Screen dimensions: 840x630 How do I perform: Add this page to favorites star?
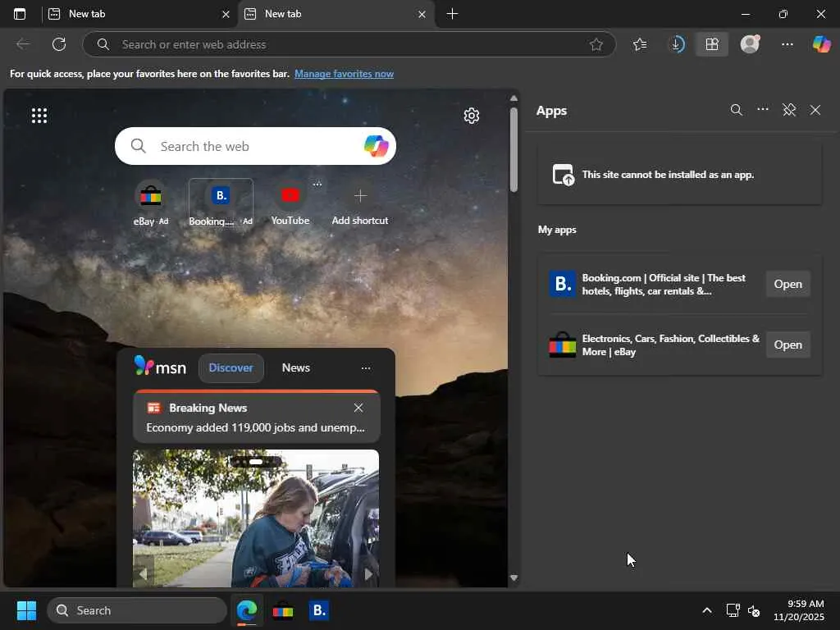pyautogui.click(x=596, y=44)
